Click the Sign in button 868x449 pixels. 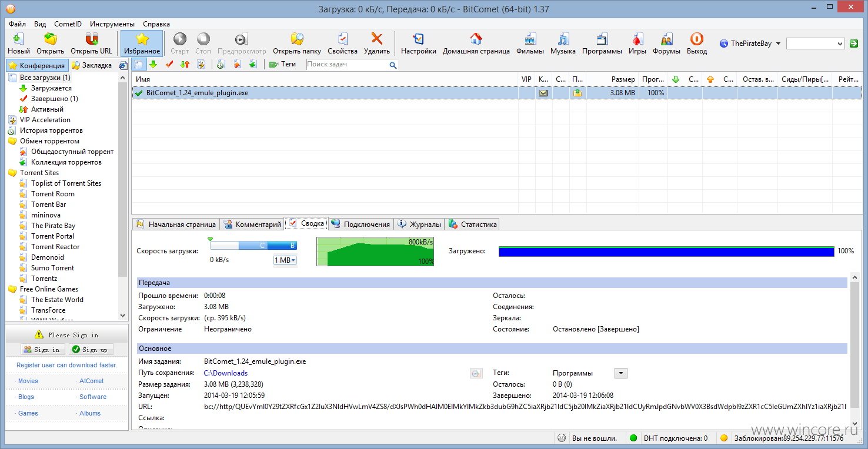point(42,350)
